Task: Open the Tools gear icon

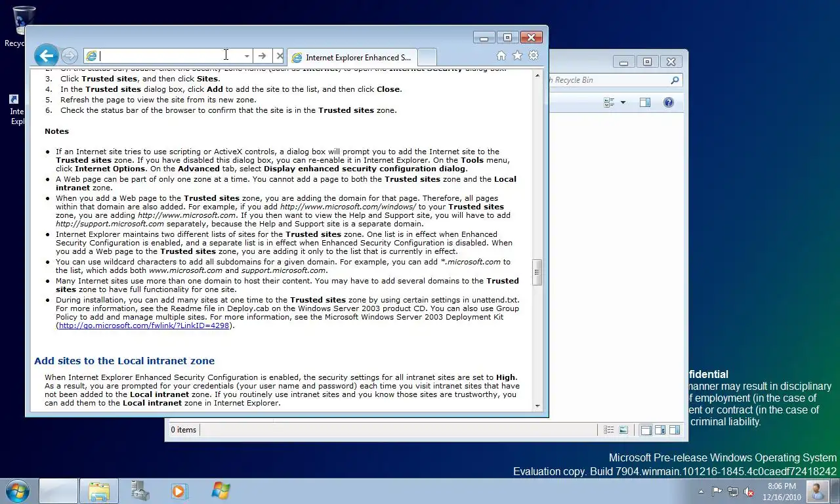Action: (x=534, y=56)
